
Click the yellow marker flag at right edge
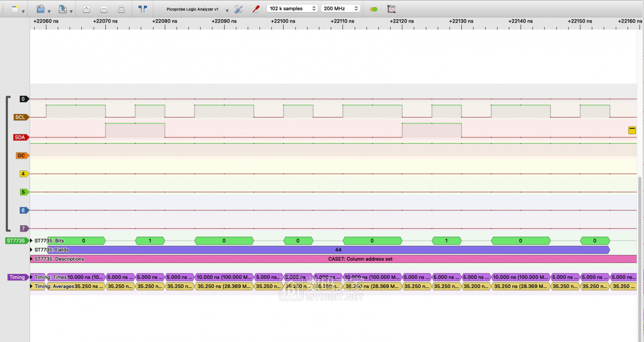click(632, 130)
